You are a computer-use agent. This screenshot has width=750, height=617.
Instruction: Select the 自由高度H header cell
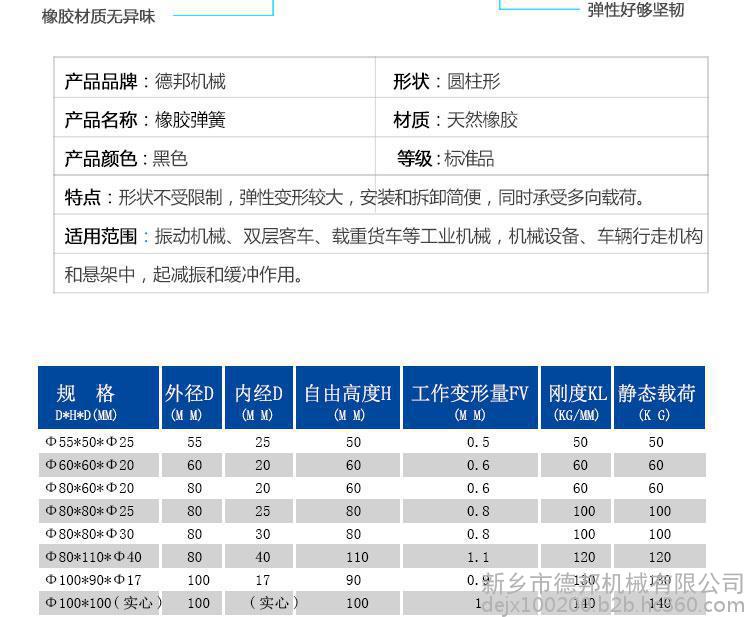click(x=347, y=399)
